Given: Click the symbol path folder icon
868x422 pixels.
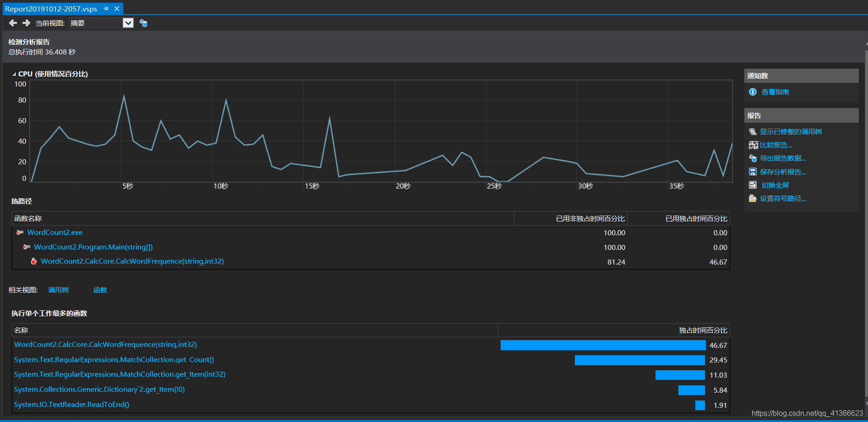Looking at the screenshot, I should click(753, 198).
